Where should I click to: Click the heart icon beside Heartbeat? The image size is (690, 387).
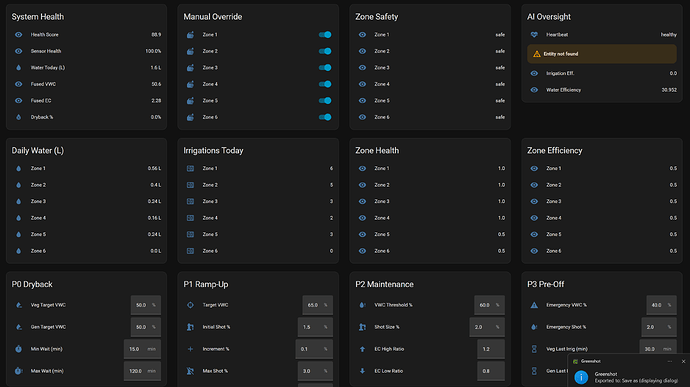pyautogui.click(x=534, y=34)
